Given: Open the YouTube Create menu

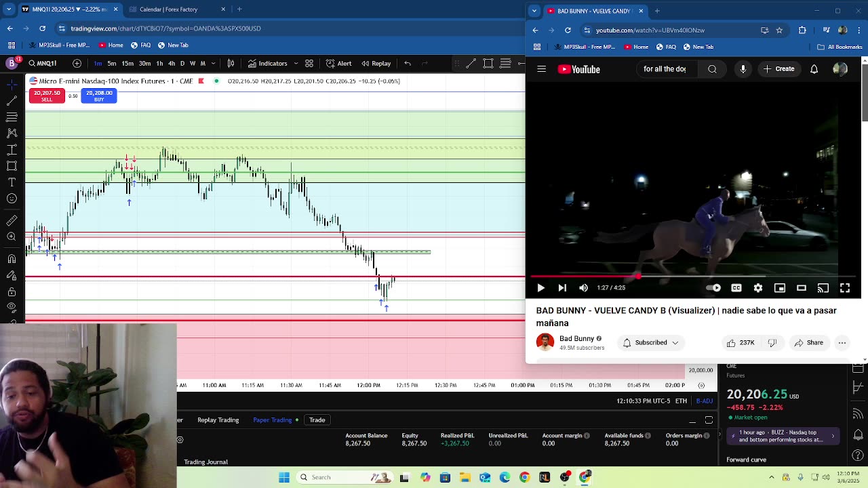Looking at the screenshot, I should (778, 69).
